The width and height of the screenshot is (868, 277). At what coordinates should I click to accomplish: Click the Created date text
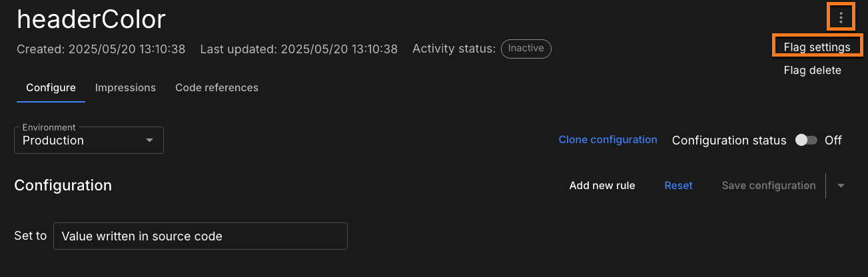pos(101,49)
